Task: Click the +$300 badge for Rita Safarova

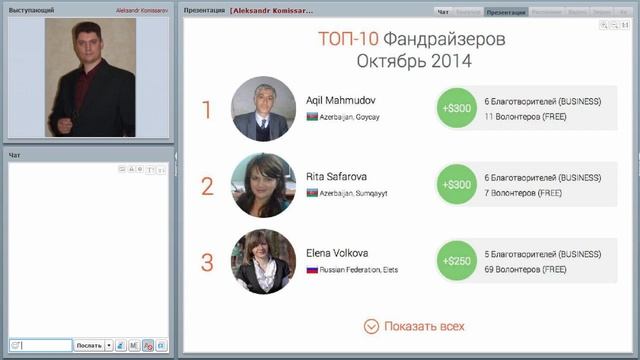Action: tap(457, 184)
